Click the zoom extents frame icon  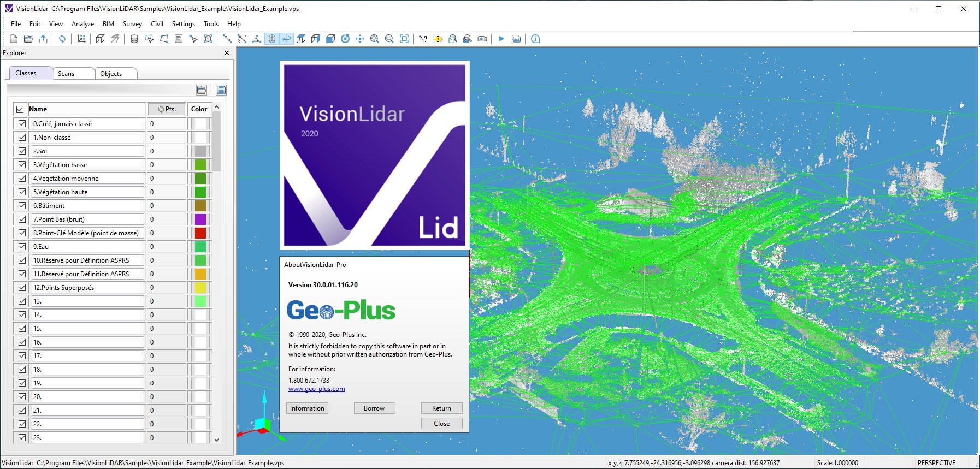coord(404,39)
